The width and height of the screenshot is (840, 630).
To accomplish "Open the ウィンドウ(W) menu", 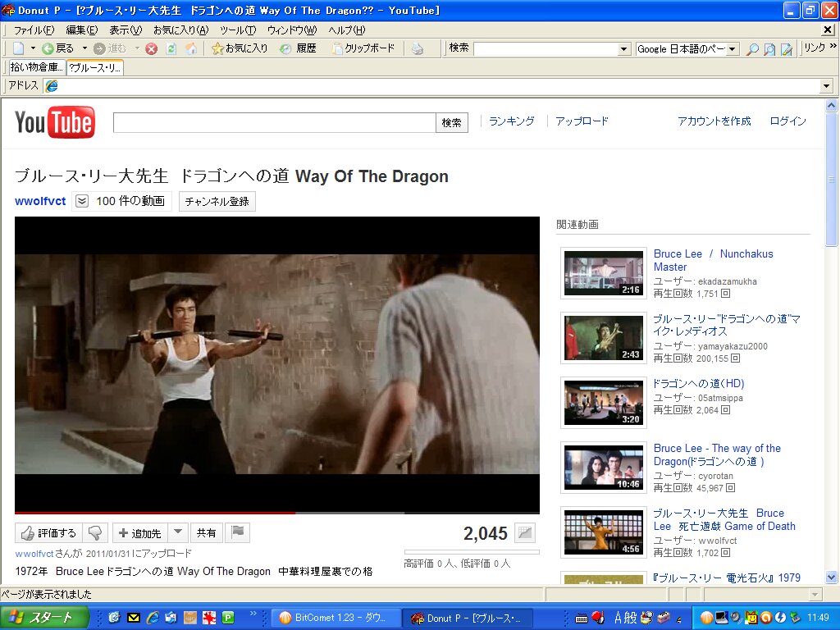I will (x=292, y=30).
